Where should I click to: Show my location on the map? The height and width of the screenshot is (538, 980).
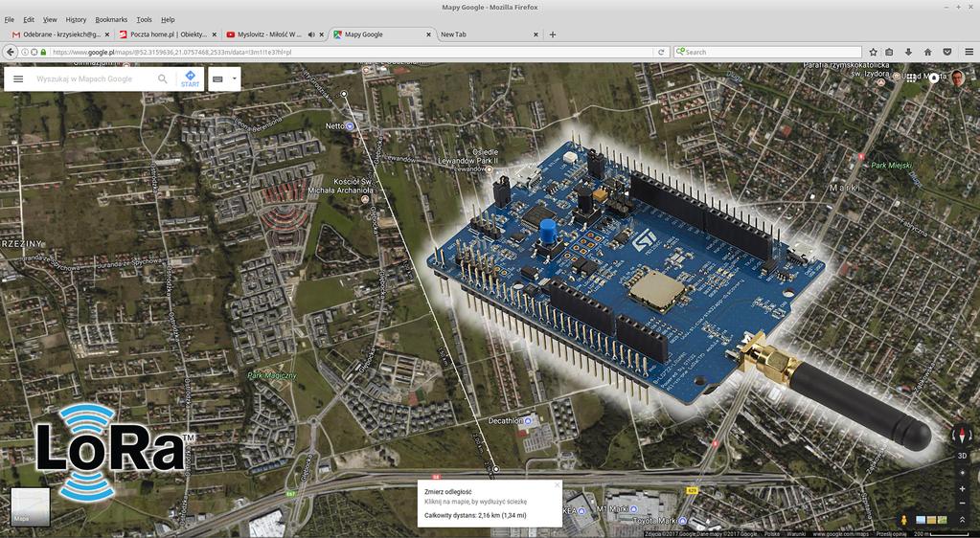coord(963,473)
